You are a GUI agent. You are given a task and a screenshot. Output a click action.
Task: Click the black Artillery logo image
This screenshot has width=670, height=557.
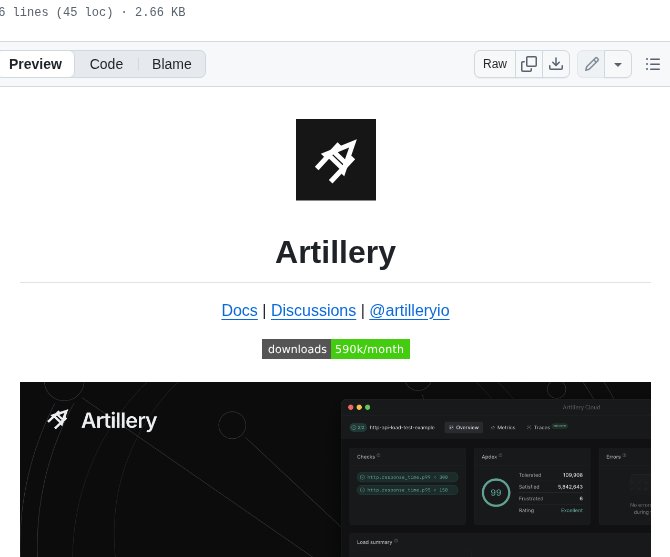(335, 159)
